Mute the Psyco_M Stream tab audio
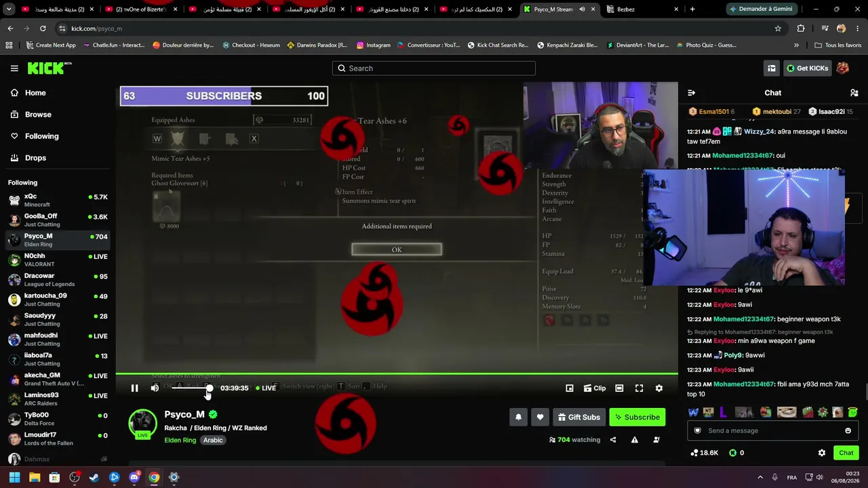The width and height of the screenshot is (868, 488). pos(582,9)
